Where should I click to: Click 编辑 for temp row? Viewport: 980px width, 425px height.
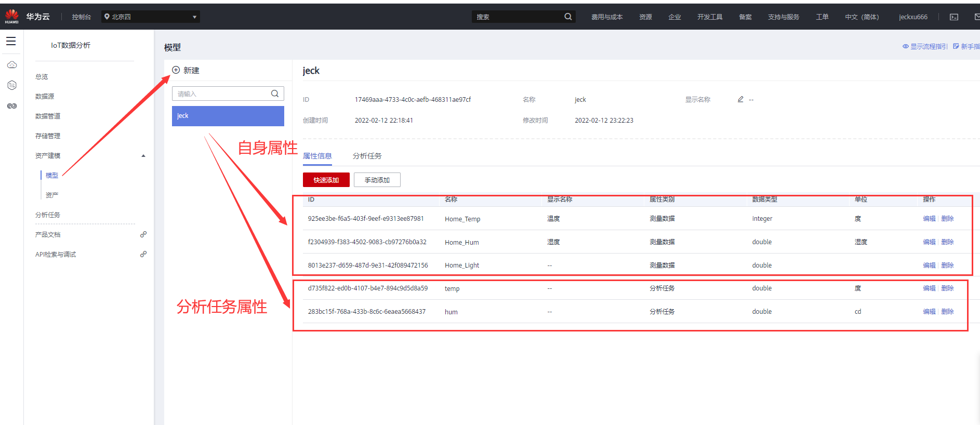(929, 288)
